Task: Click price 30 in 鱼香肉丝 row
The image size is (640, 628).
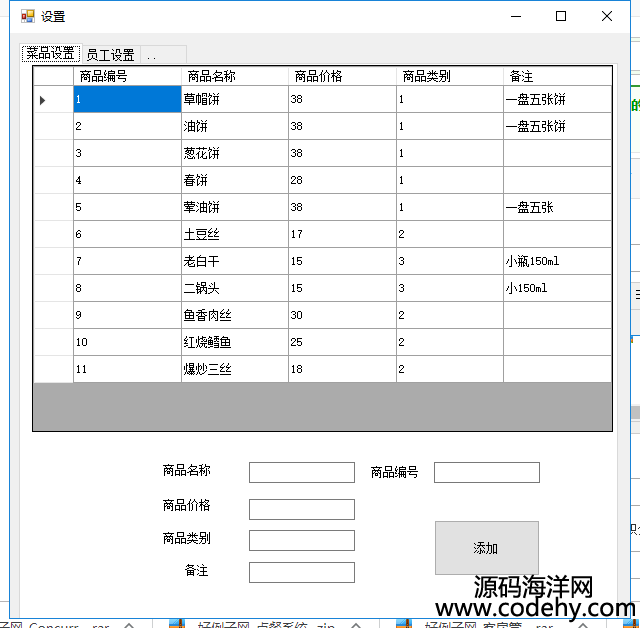Action: coord(342,315)
